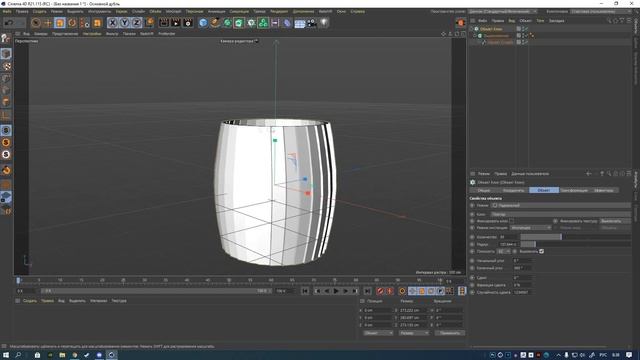Untick the Выровнять checkbox
This screenshot has width=640, height=360.
click(541, 251)
